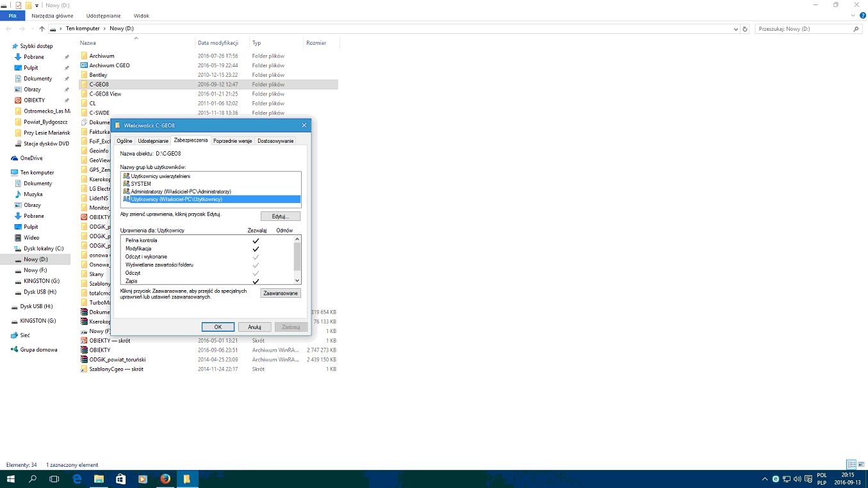868x488 pixels.
Task: Open the Udostępnianie ribbon tab in Explorer
Action: (x=104, y=15)
